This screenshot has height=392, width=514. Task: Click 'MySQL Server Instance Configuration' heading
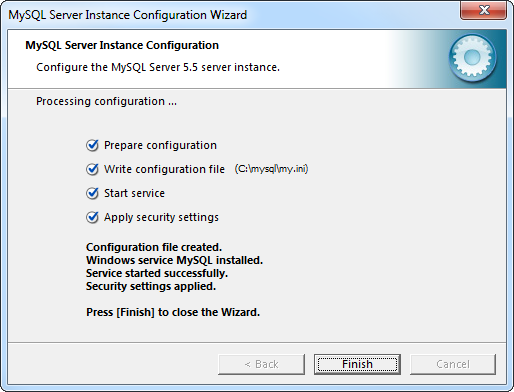point(122,45)
